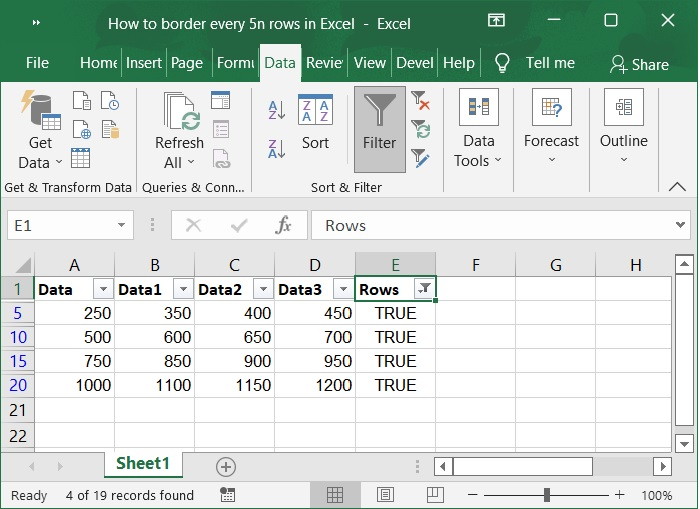Select column F header
The height and width of the screenshot is (509, 700).
click(475, 265)
